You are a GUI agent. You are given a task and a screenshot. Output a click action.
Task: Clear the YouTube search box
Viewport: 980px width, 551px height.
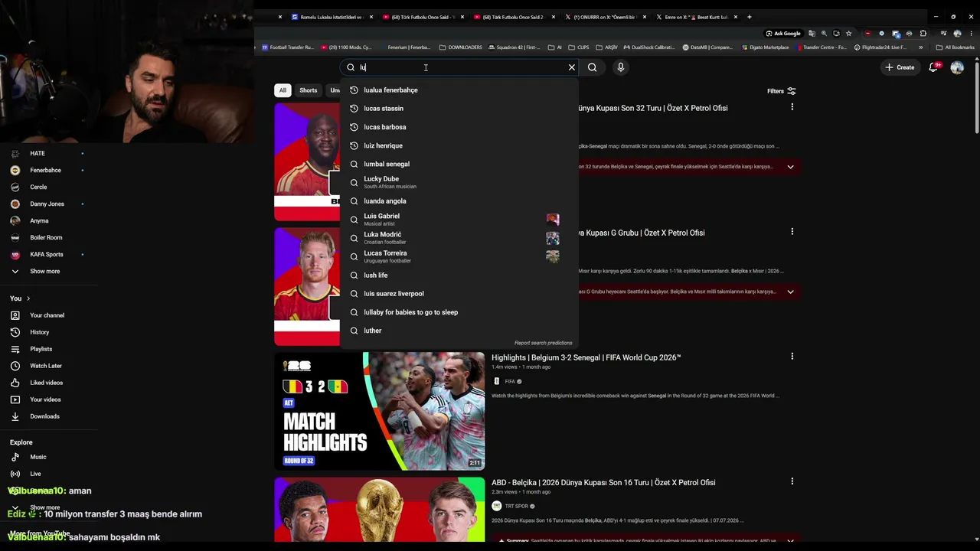pyautogui.click(x=571, y=67)
